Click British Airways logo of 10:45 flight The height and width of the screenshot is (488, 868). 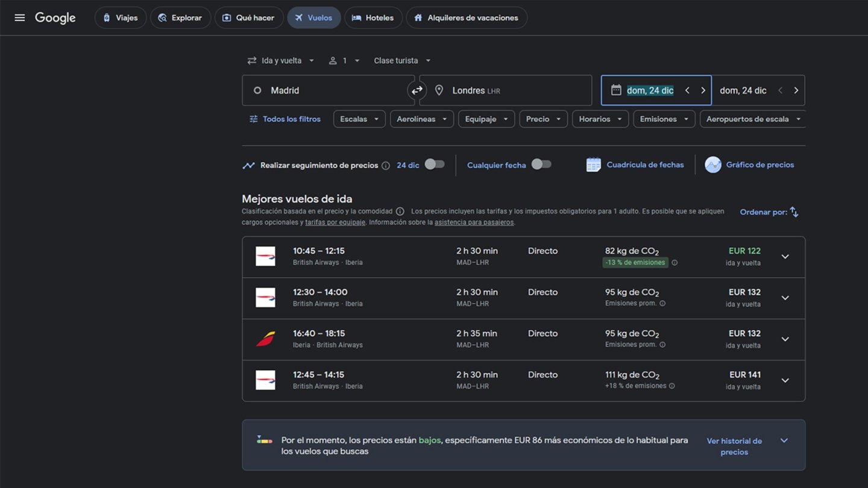coord(265,256)
